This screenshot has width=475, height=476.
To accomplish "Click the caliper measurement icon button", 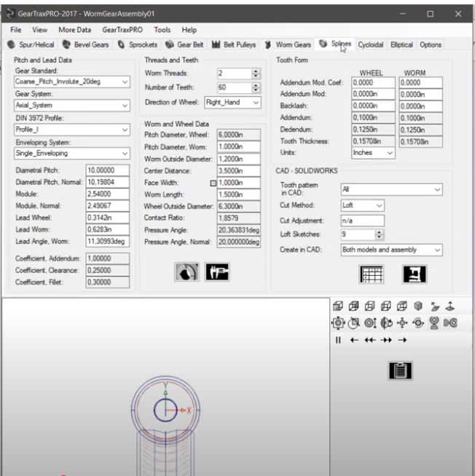I will coord(217,271).
